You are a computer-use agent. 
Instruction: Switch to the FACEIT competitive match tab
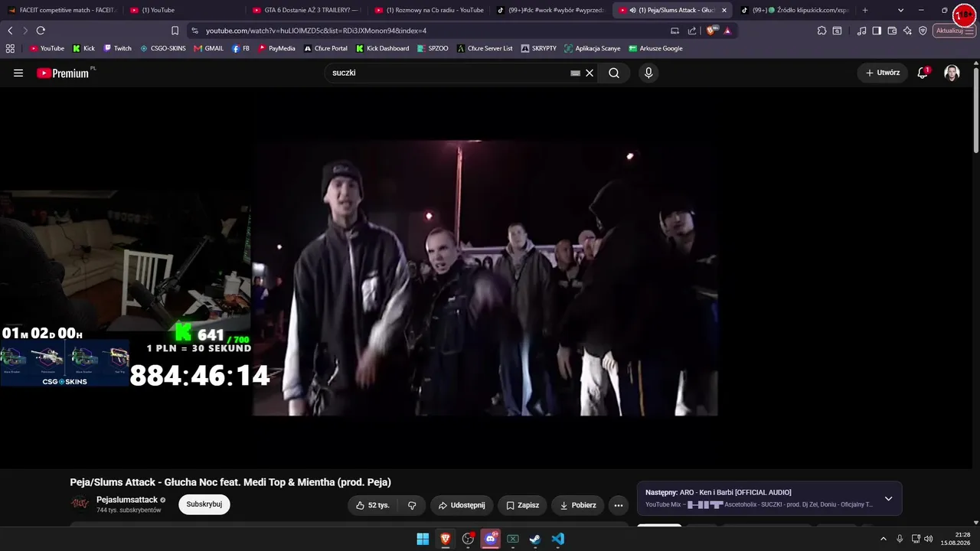coord(61,10)
